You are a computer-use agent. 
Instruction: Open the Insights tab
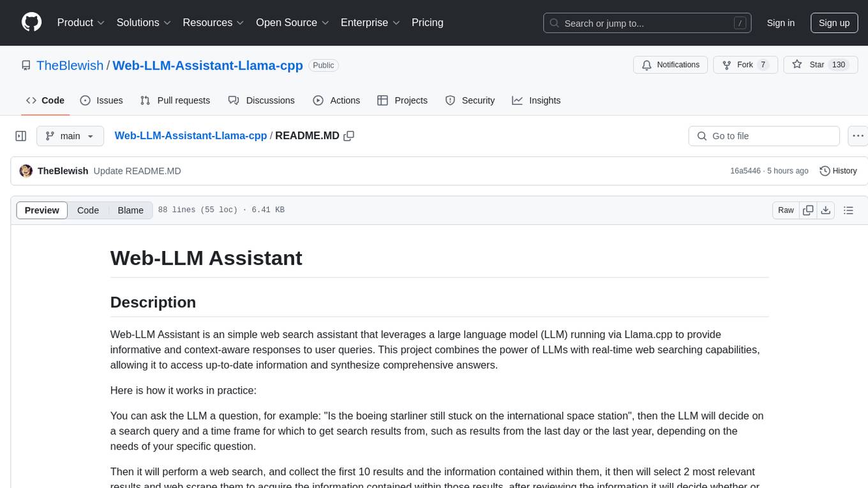[x=536, y=100]
